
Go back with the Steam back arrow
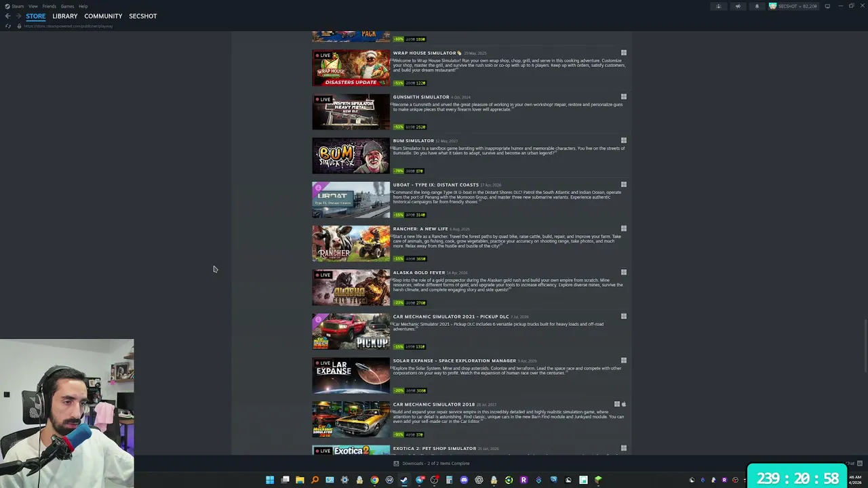coord(7,16)
